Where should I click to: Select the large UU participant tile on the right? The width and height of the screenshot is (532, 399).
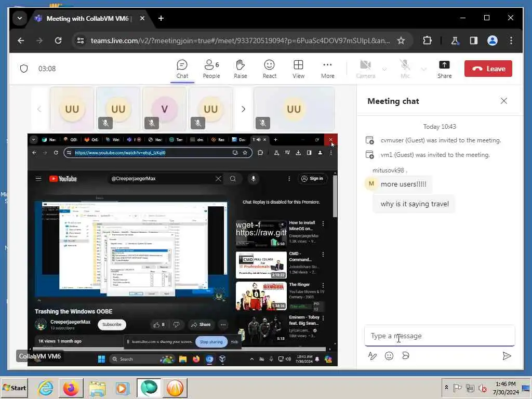tap(294, 109)
